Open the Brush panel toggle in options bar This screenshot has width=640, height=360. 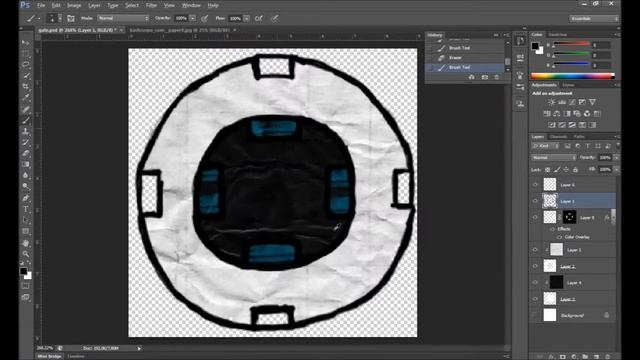point(71,18)
